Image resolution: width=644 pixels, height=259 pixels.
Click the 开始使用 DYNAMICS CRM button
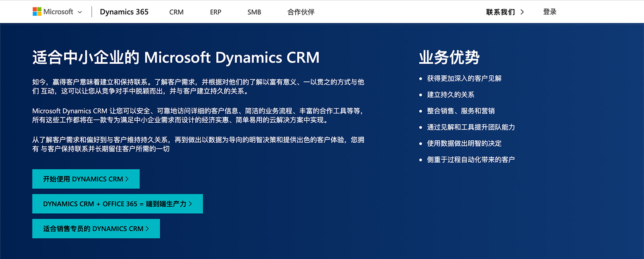(x=86, y=179)
